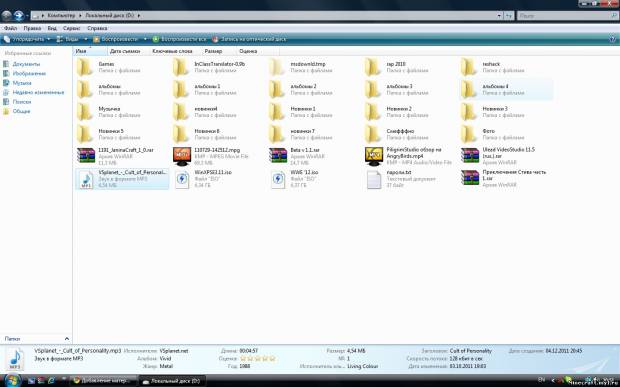Open the Сервис menu

pyautogui.click(x=72, y=28)
